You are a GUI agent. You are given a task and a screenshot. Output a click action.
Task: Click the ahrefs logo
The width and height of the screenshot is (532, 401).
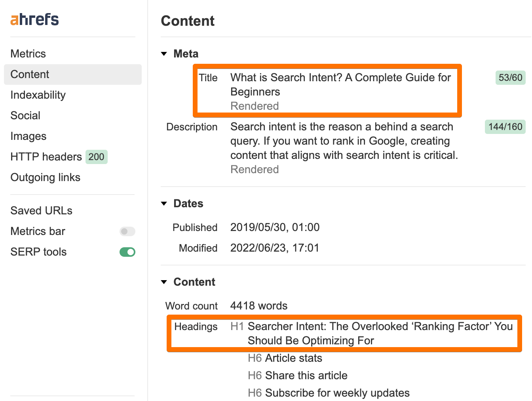click(x=34, y=19)
